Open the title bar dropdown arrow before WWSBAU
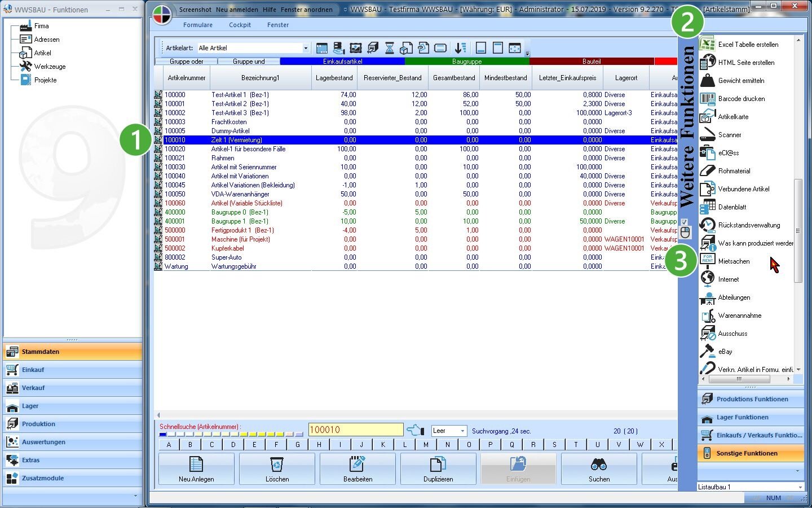This screenshot has height=508, width=812. pyautogui.click(x=345, y=10)
